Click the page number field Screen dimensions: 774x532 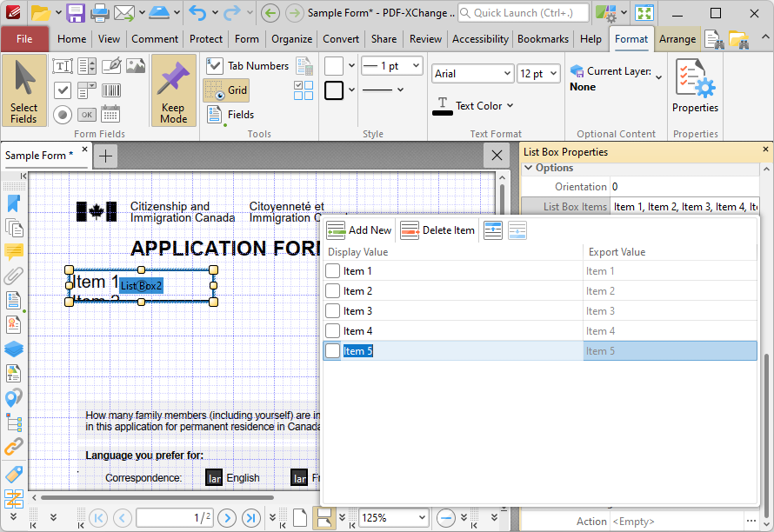click(175, 518)
